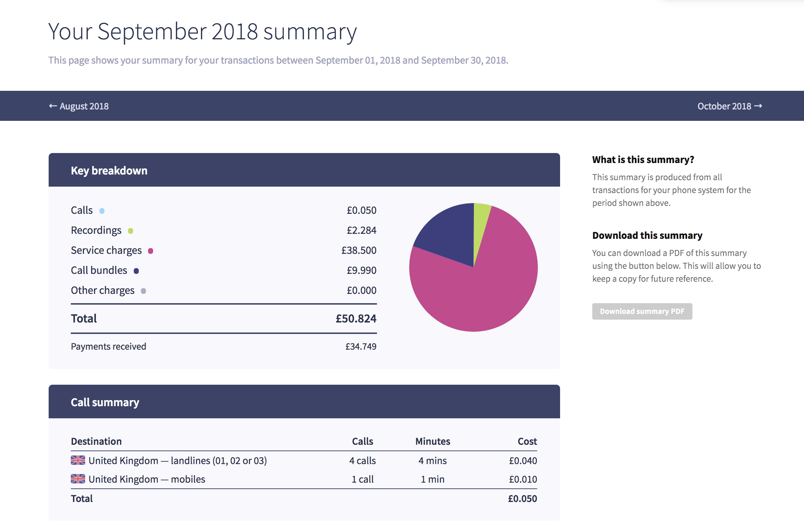Click the UK flag beside mobiles row
Viewport: 804px width, 532px height.
(78, 479)
